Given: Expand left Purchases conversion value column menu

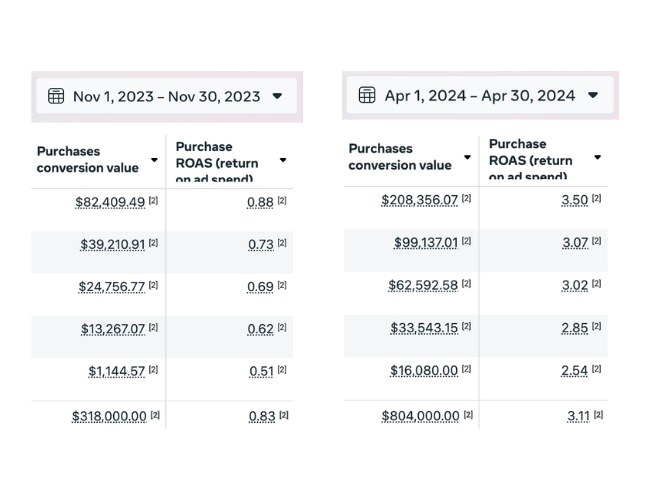Looking at the screenshot, I should click(x=154, y=160).
